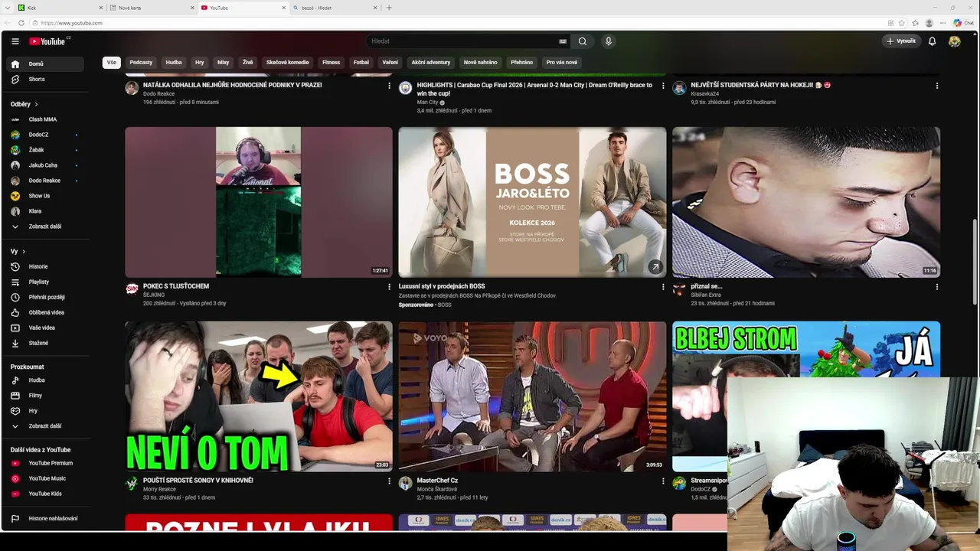
Task: Add page to favorites star
Action: 902,23
